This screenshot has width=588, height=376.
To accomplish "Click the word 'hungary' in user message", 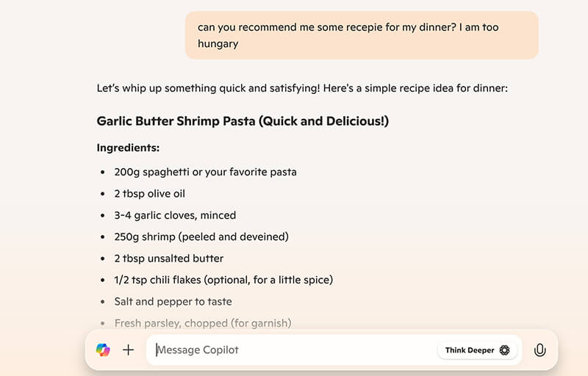I will [218, 43].
